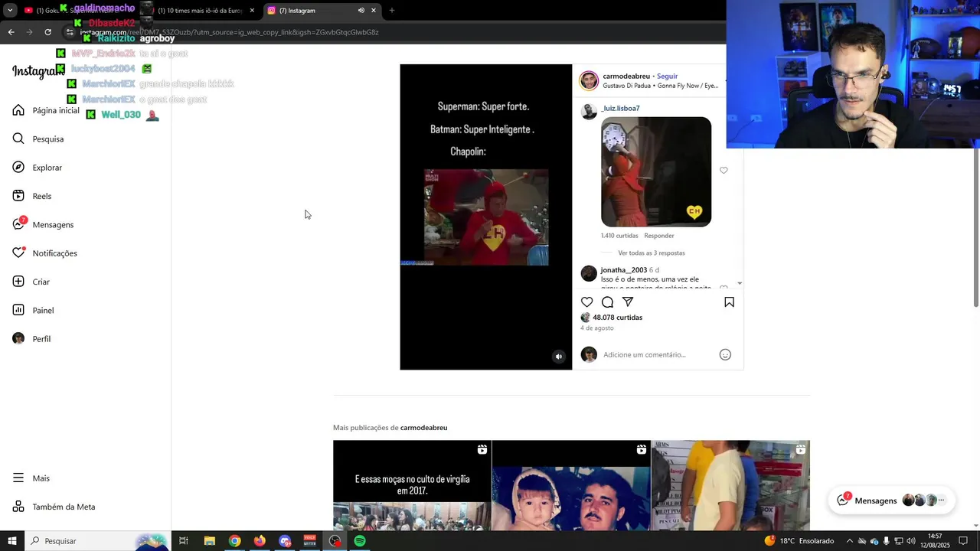Click the Instagram logo in the sidebar
The image size is (980, 551).
[38, 71]
